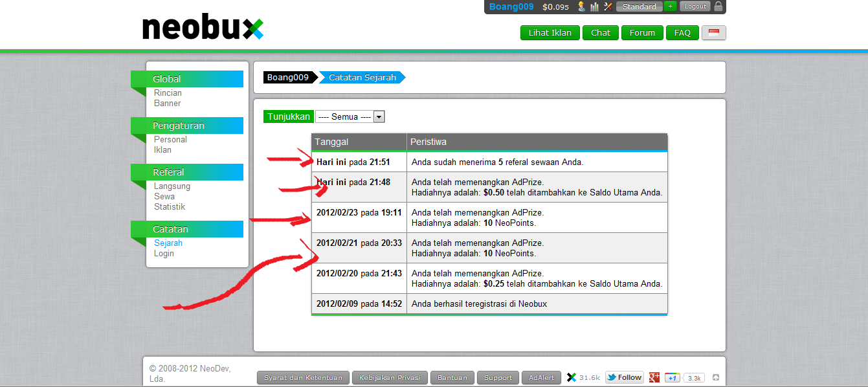Click the Global sidebar section header

187,79
